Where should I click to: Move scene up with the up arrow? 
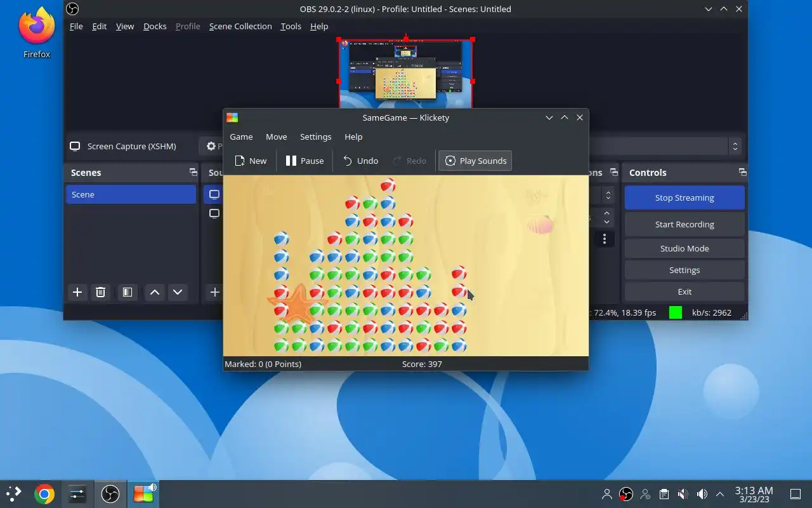tap(154, 292)
